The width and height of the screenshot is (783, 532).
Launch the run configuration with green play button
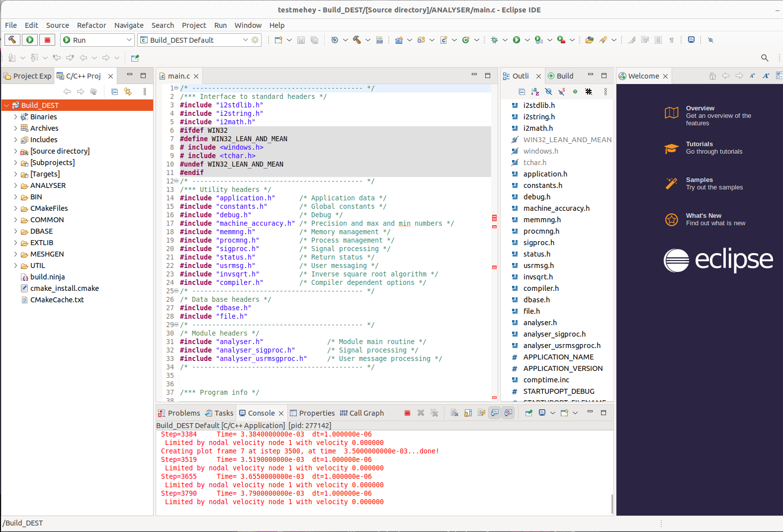30,40
